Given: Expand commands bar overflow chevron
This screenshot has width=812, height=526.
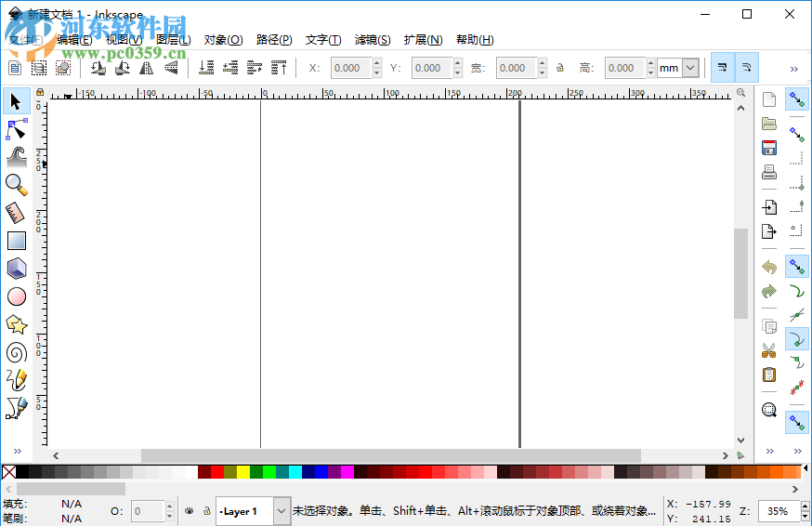Looking at the screenshot, I should [x=770, y=451].
